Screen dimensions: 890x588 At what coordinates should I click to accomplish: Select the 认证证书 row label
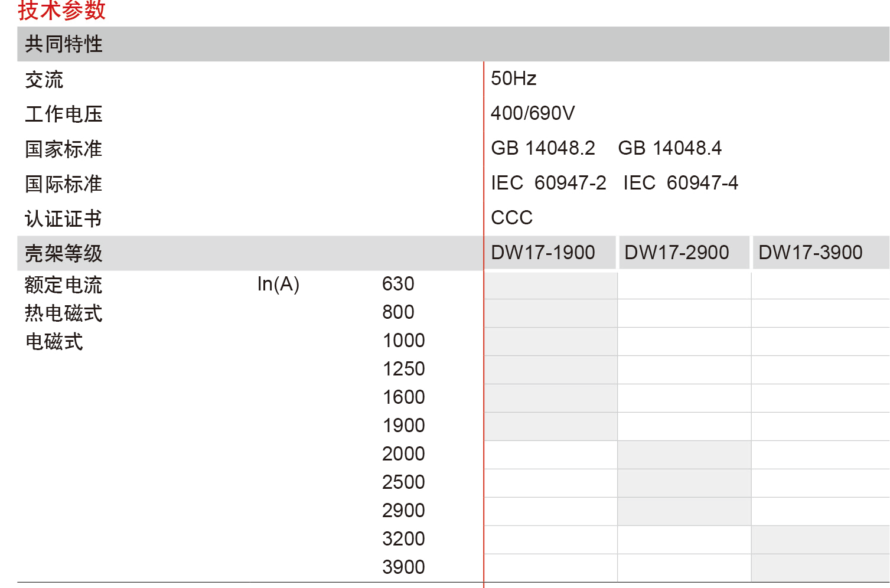click(64, 219)
